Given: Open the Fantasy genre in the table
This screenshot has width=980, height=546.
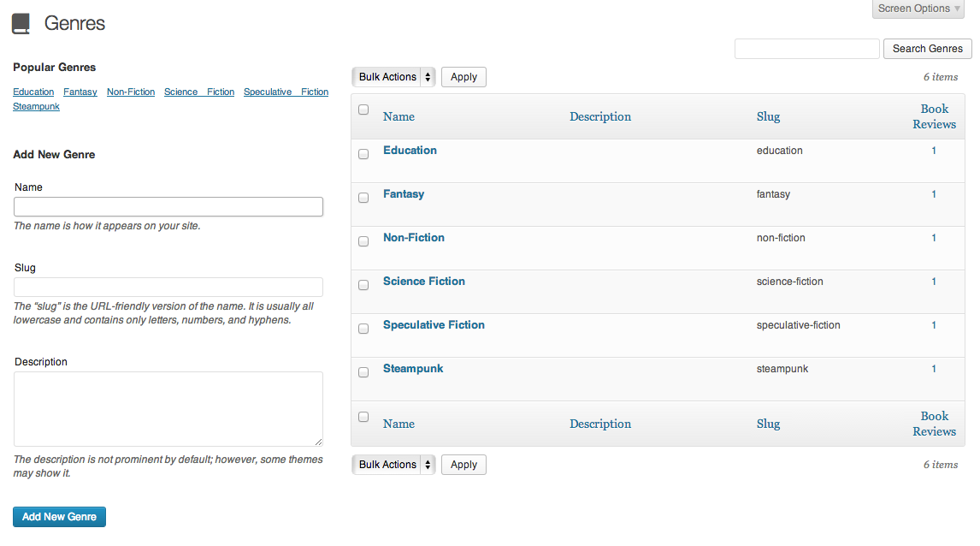Looking at the screenshot, I should (404, 194).
